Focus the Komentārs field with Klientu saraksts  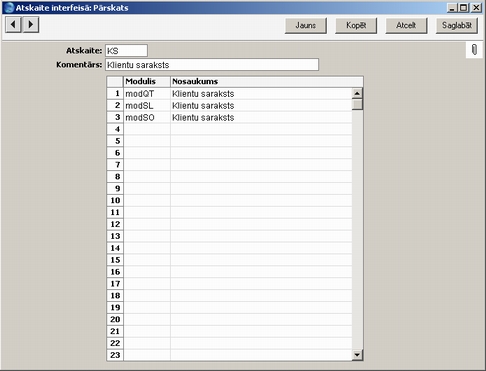(x=212, y=65)
